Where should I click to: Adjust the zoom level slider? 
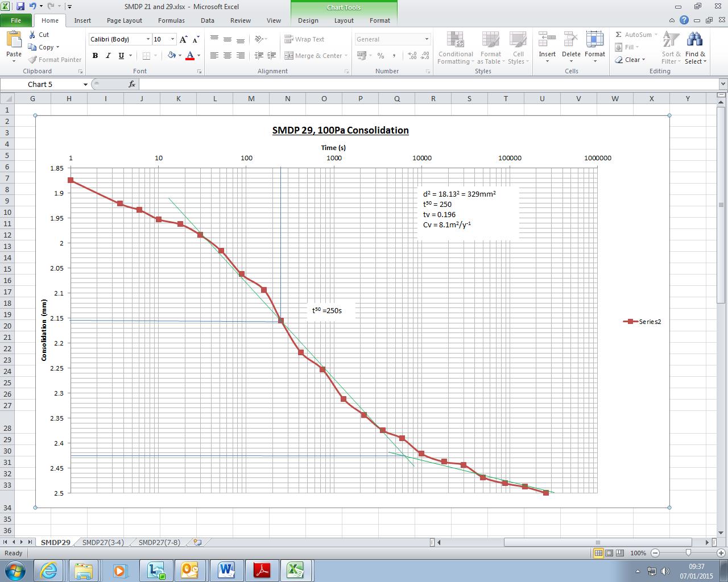[x=688, y=553]
